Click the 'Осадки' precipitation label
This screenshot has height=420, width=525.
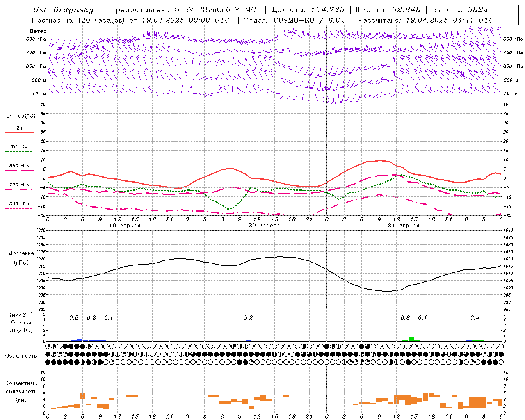pyautogui.click(x=21, y=322)
